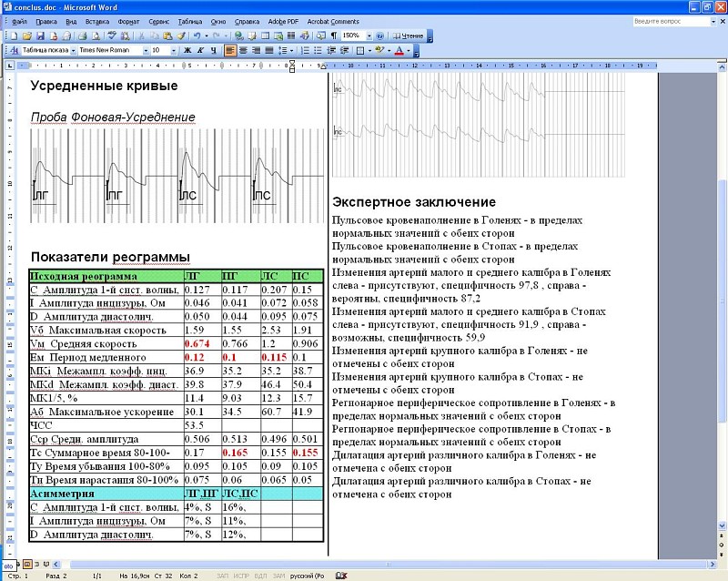Undo the last action
The image size is (728, 581).
pos(197,36)
